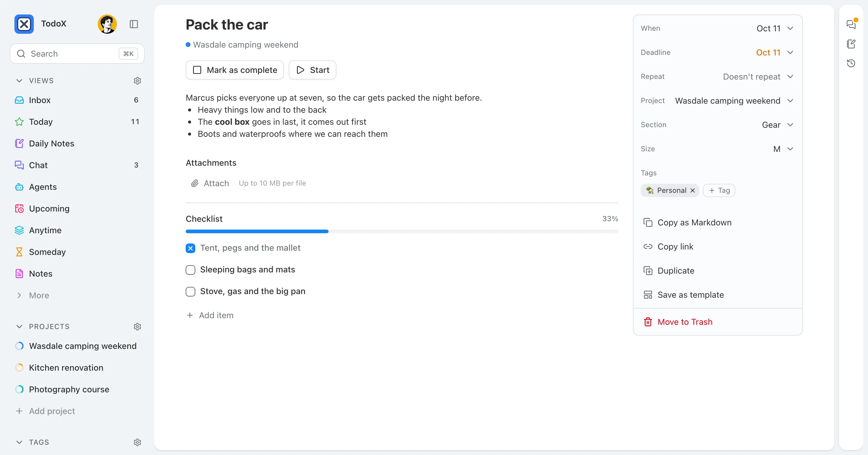868x455 pixels.
Task: Open the When date dropdown
Action: pyautogui.click(x=775, y=28)
